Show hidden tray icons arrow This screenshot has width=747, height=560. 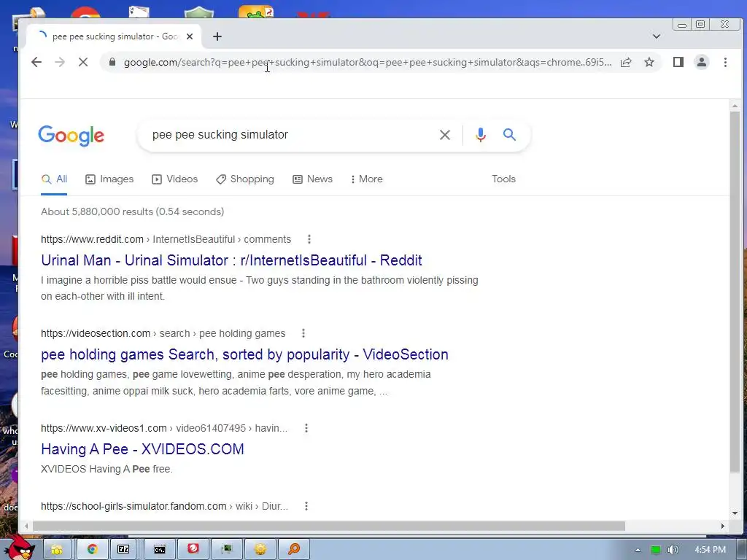pos(638,550)
